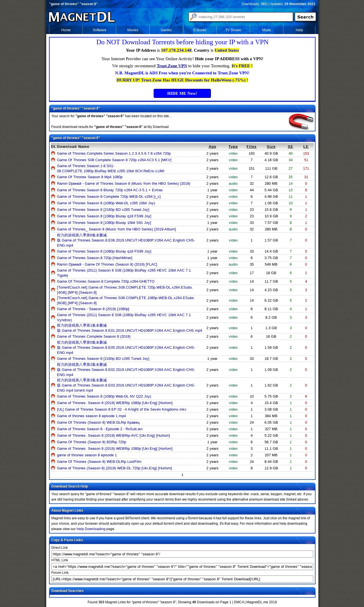Click magnet icon for Season.8.Complete.720p.x264-GHETTO

53,282
